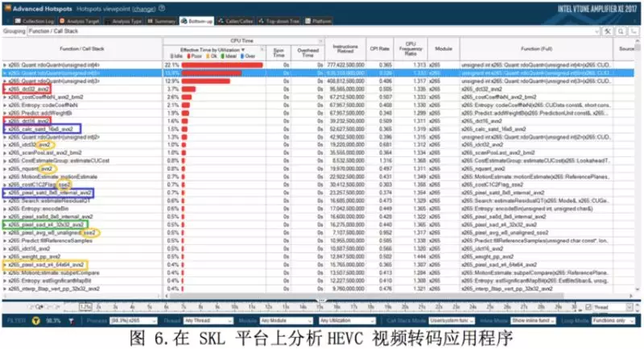Open the timeline Thread dropdown arrow
The image size is (644, 349).
[630, 307]
